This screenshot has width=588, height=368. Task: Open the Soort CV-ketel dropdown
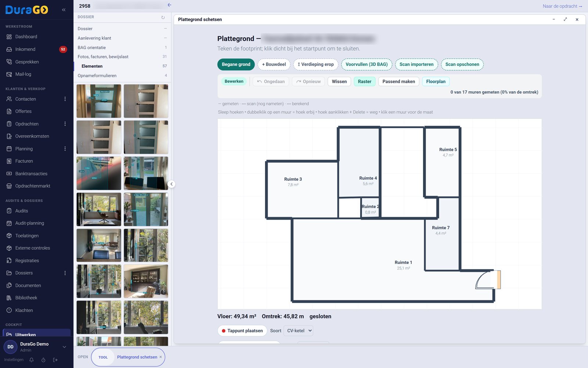[x=299, y=331]
